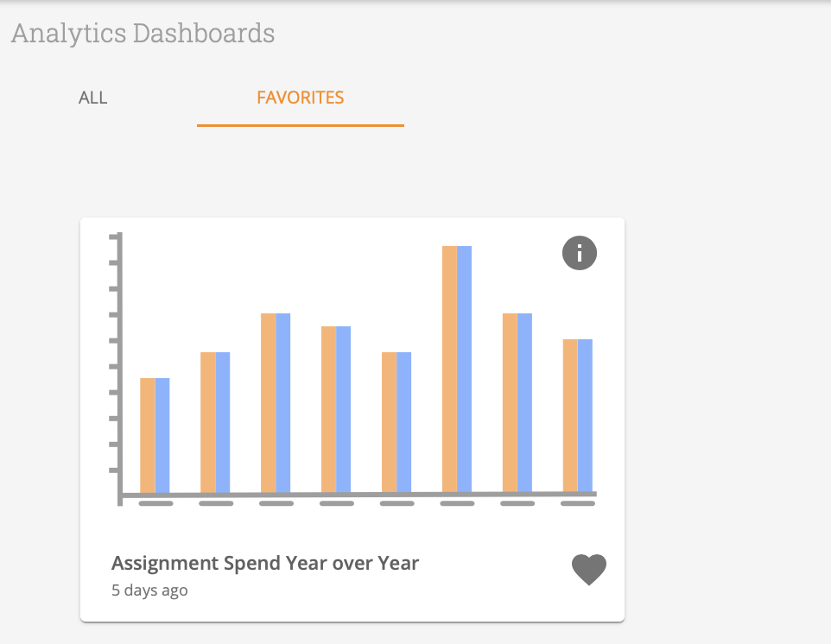
Task: Pick the fifth group's blue bar
Action: click(x=404, y=422)
